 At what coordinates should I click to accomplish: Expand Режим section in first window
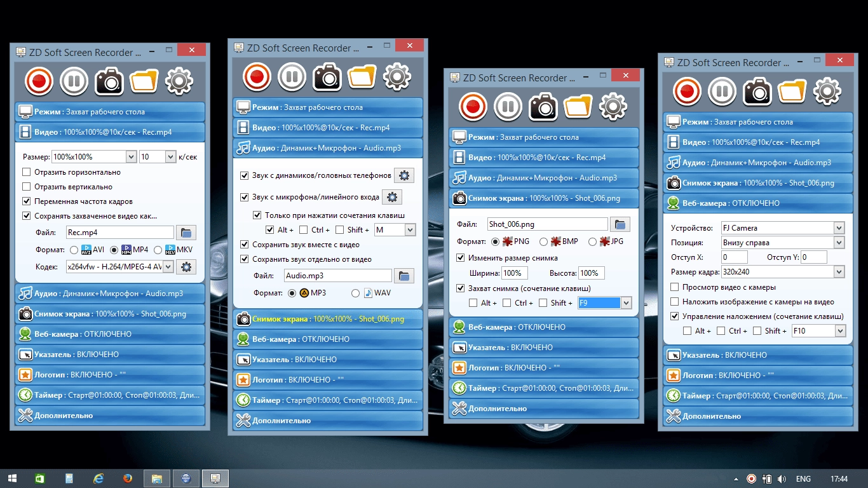tap(110, 112)
